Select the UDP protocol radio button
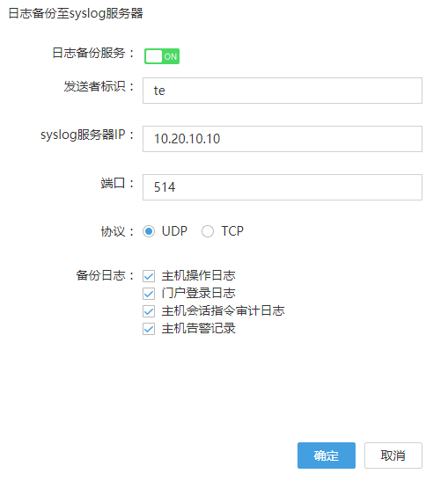 click(x=149, y=231)
